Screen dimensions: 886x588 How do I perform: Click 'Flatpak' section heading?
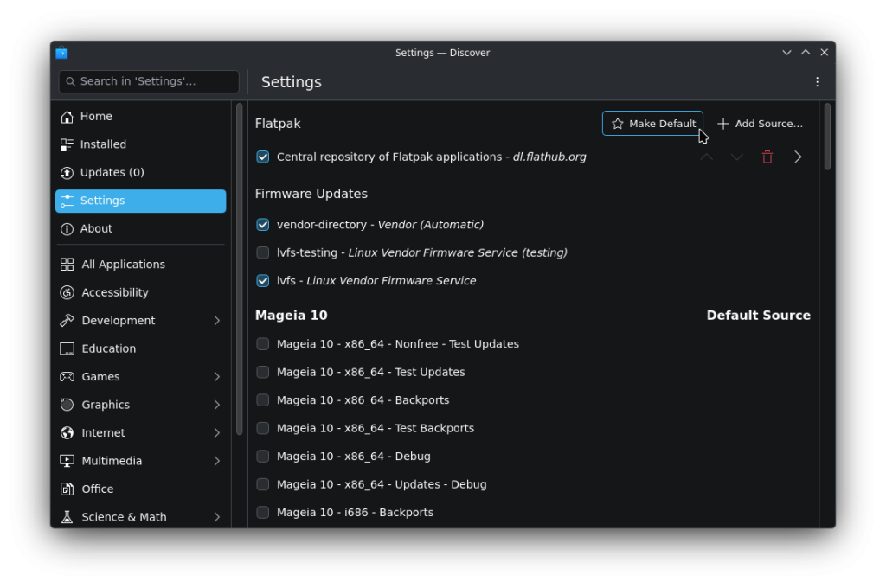tap(278, 124)
